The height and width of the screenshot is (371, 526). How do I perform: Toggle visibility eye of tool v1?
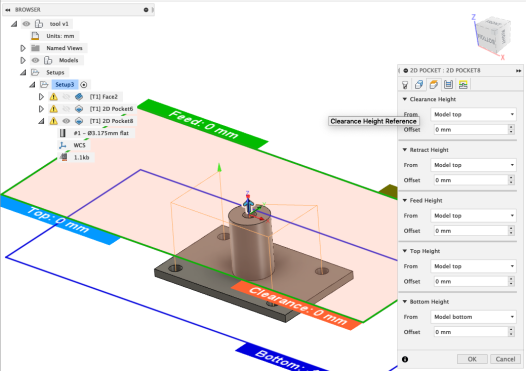coord(26,24)
